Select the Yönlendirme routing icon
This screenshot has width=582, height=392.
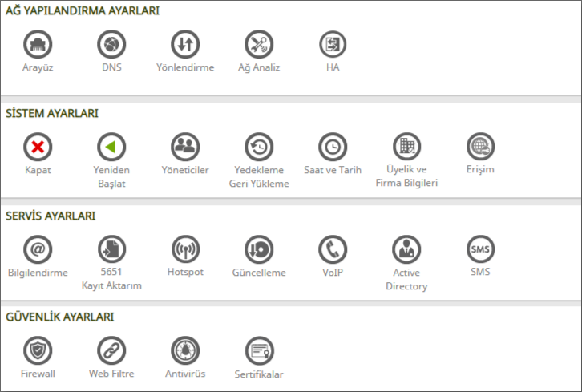point(185,45)
